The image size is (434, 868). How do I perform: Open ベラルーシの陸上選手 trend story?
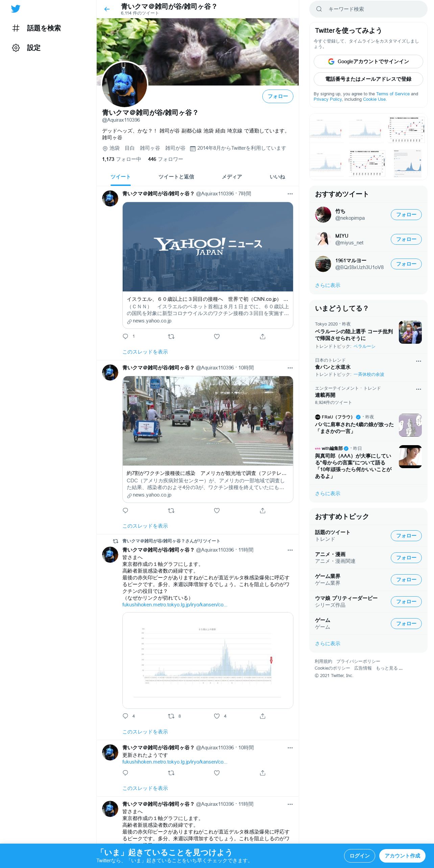click(368, 335)
